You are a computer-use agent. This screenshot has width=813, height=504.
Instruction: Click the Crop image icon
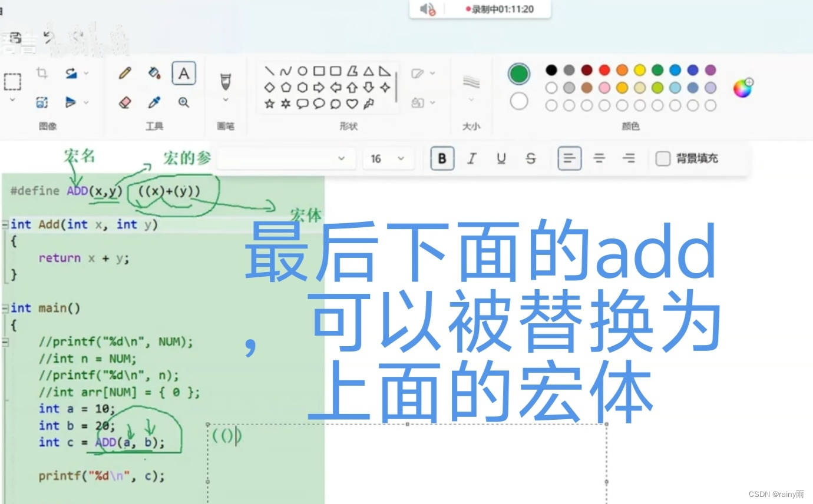click(42, 73)
